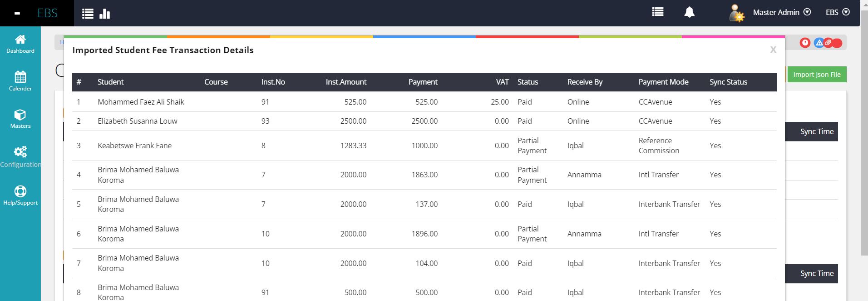The width and height of the screenshot is (868, 301).
Task: Click the Master Admin user avatar
Action: 736,13
